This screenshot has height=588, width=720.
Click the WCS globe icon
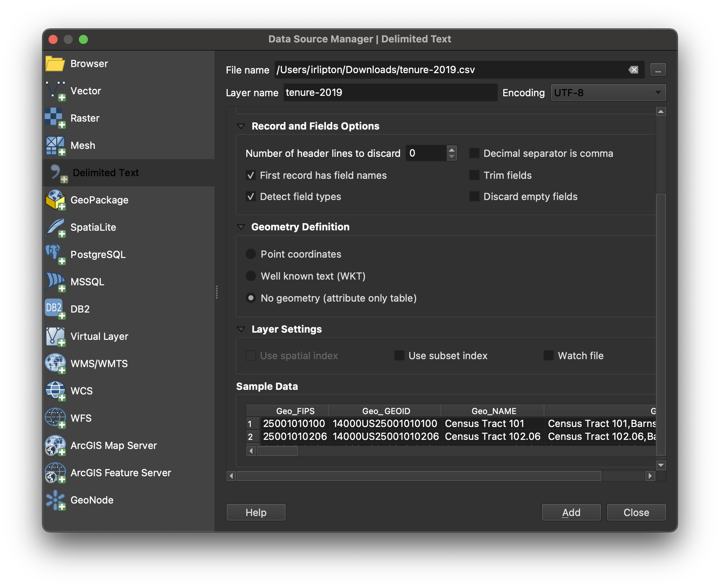(x=55, y=391)
